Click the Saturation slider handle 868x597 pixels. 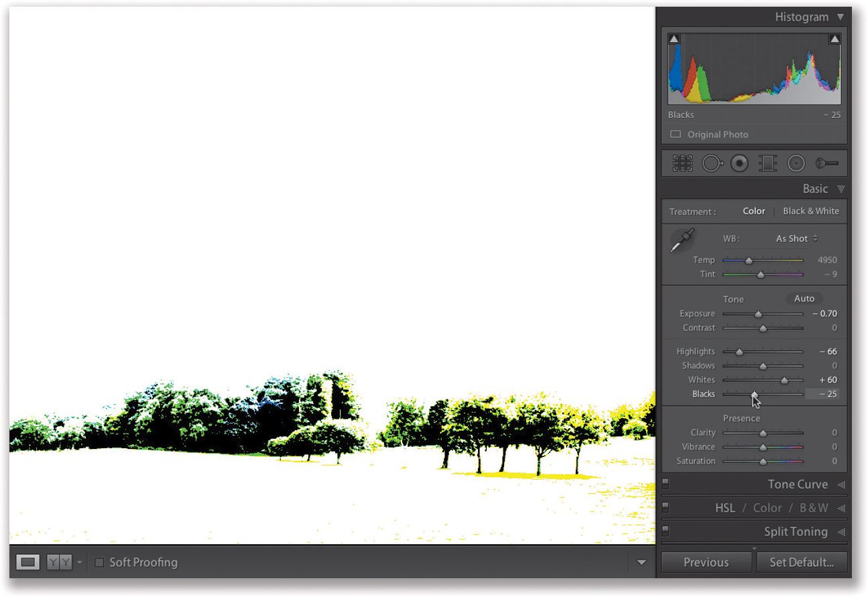click(x=763, y=462)
